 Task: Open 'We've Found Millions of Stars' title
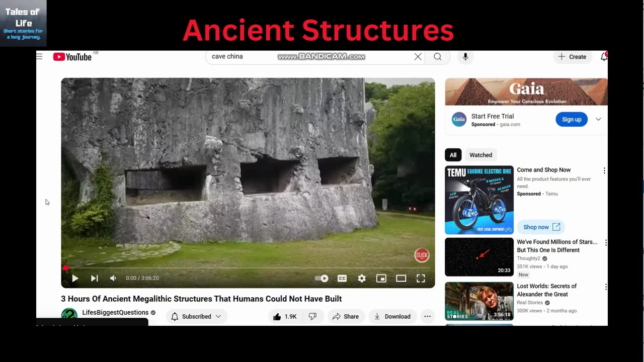(x=557, y=246)
